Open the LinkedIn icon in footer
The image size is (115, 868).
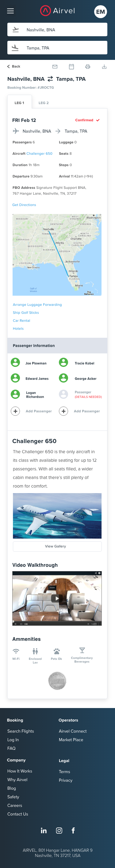(44, 830)
